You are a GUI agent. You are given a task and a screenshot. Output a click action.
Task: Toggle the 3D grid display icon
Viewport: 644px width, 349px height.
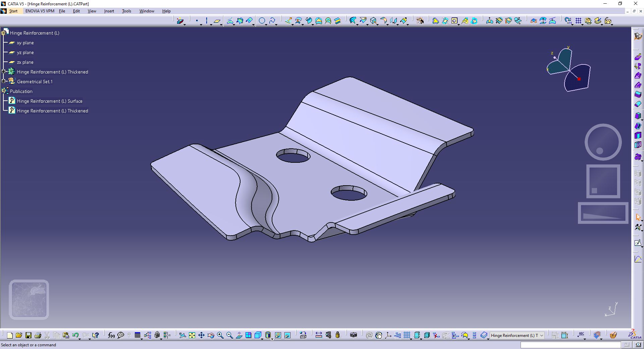click(x=407, y=335)
